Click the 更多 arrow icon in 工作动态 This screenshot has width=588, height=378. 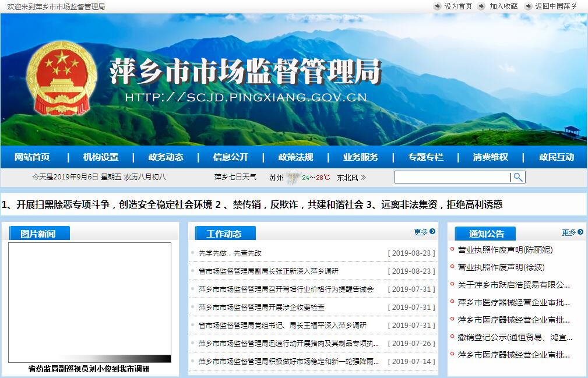(432, 232)
